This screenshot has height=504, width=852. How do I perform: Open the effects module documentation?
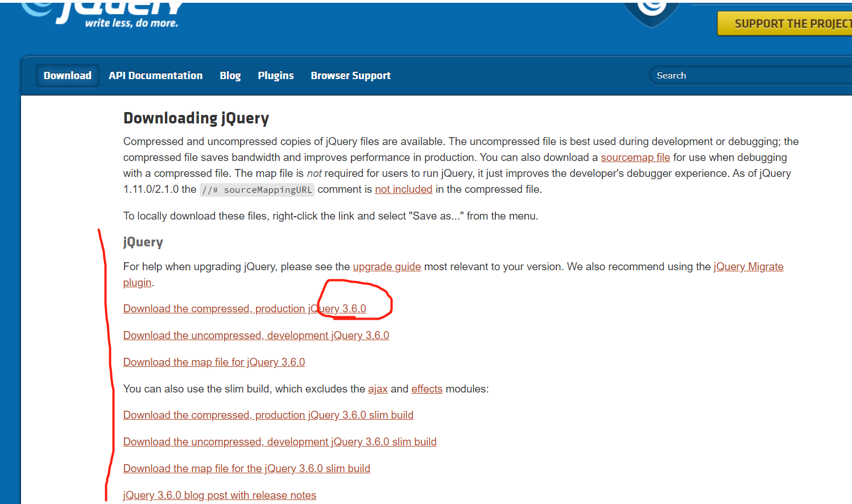427,389
